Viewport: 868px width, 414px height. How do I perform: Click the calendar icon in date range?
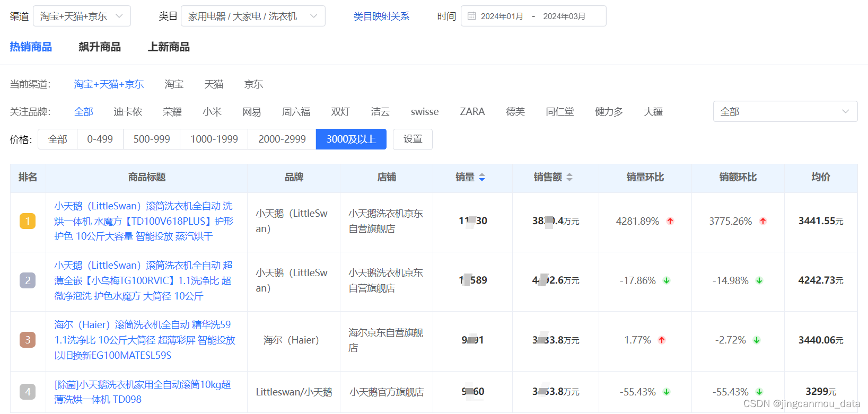tap(471, 16)
